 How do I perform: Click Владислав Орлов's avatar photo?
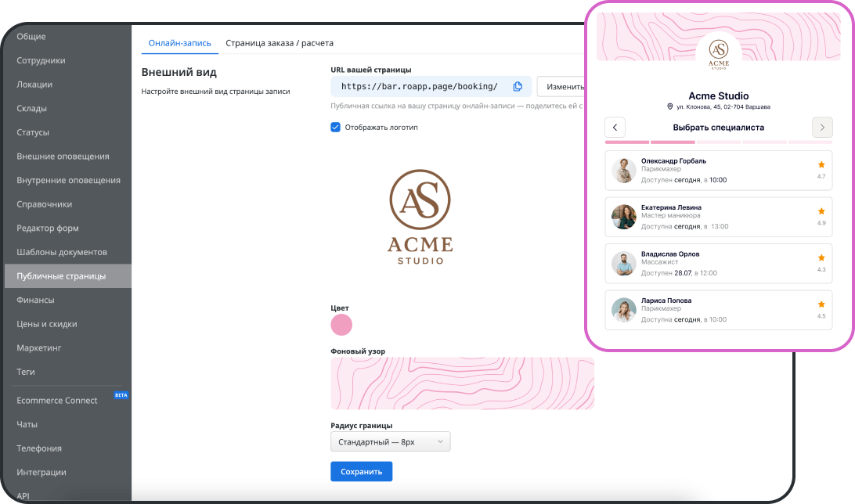(624, 264)
